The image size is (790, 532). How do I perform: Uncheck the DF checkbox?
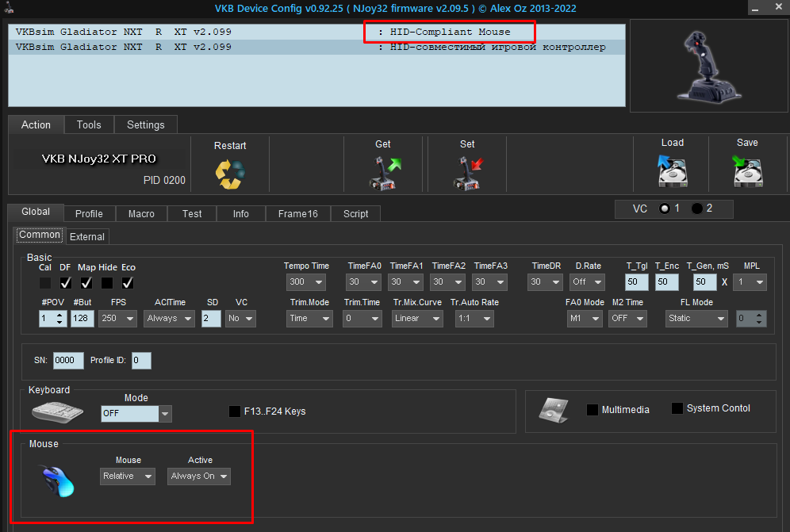[x=66, y=283]
